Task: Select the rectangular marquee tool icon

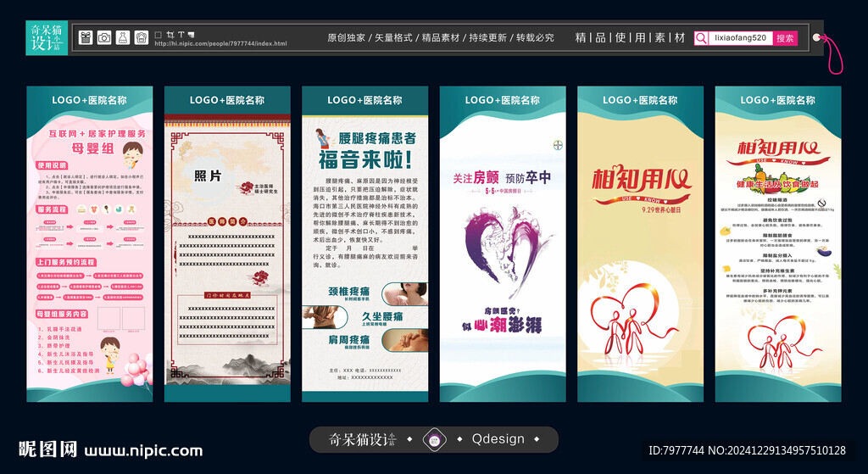Action: coord(158,34)
